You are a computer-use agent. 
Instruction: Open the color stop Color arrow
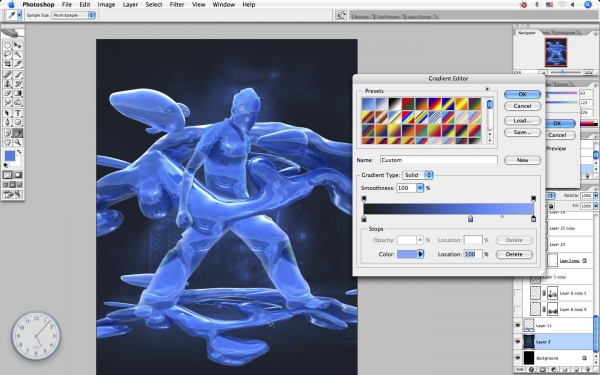420,254
